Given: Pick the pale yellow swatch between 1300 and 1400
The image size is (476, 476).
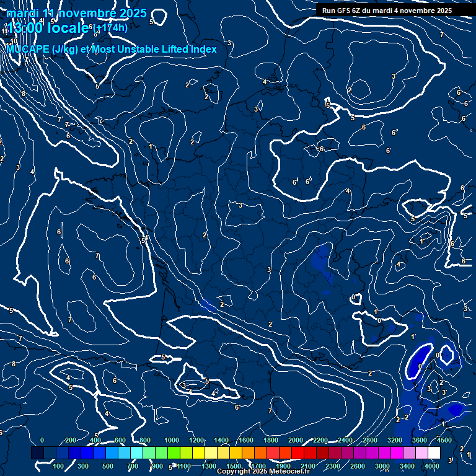Looking at the screenshot, I should 211,452.
